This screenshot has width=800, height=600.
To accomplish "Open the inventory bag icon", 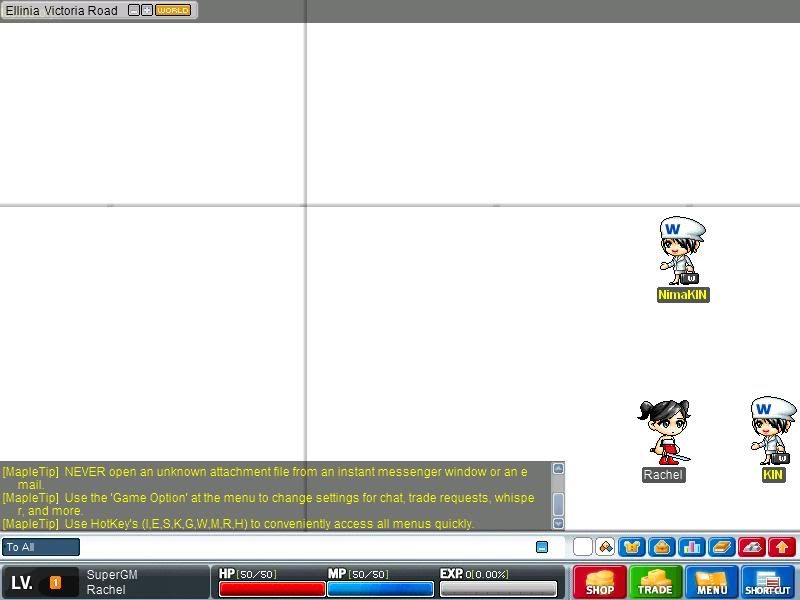I will [662, 547].
